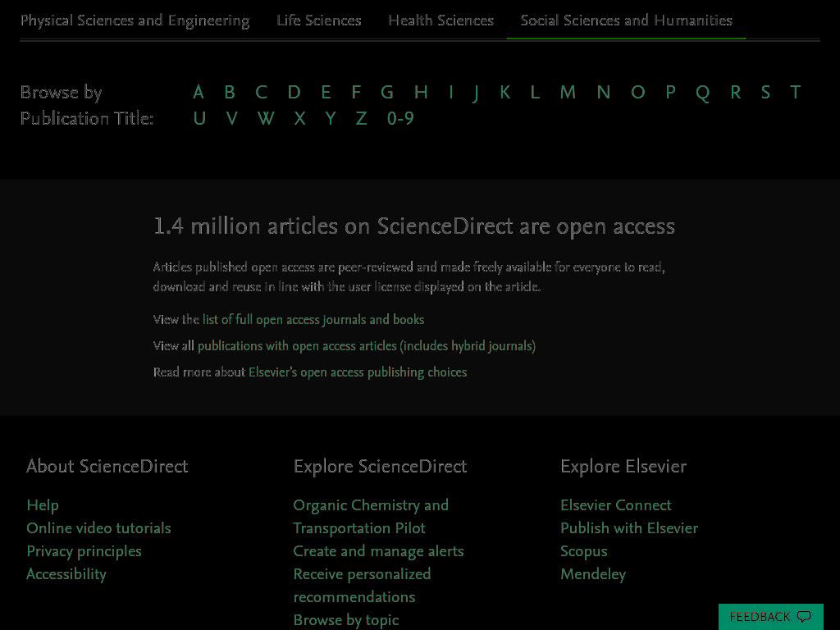Viewport: 840px width, 630px height.
Task: Visit Elsevier Connect link
Action: [615, 505]
